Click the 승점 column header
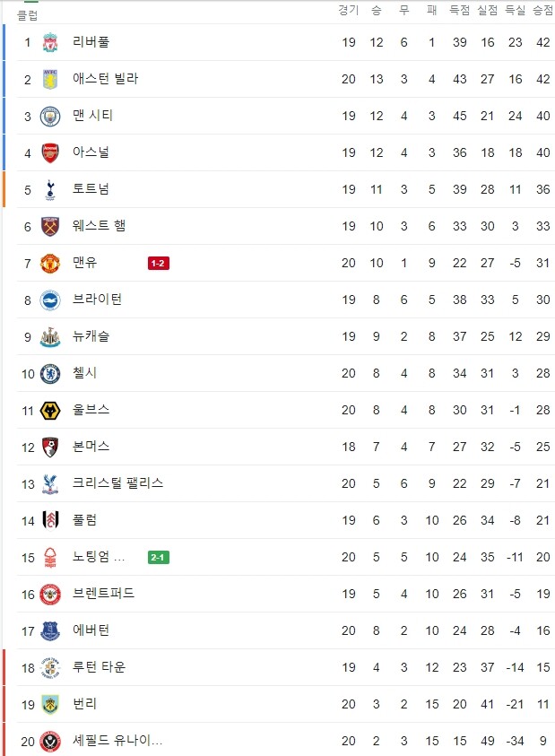The height and width of the screenshot is (756, 555). point(543,10)
